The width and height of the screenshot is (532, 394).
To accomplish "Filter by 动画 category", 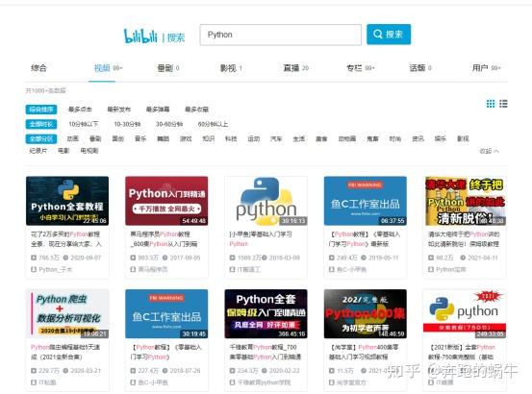I will pos(72,139).
